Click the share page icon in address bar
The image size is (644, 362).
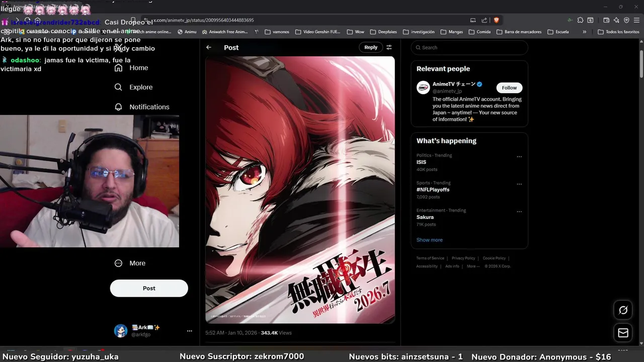484,20
